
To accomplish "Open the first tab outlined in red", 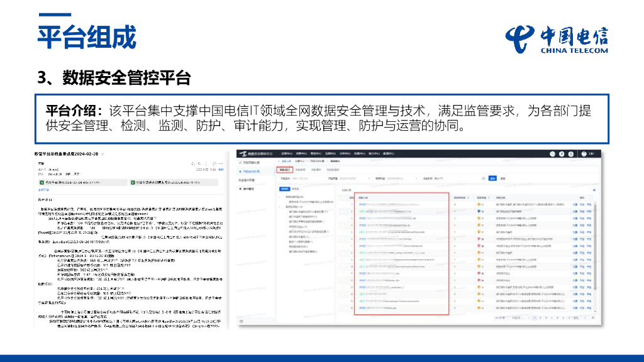I will 285,170.
